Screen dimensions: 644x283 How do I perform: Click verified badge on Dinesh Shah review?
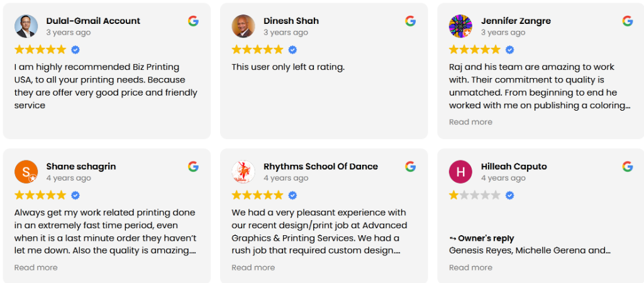[x=292, y=50]
